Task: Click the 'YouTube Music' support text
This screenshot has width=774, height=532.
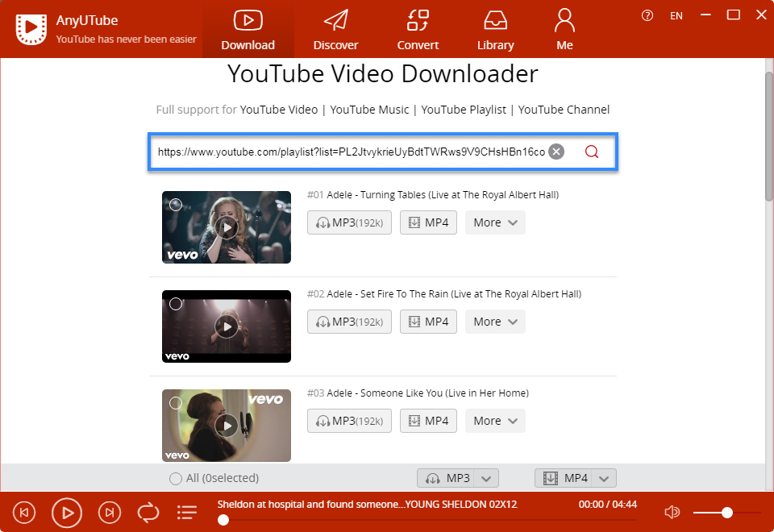Action: (369, 110)
